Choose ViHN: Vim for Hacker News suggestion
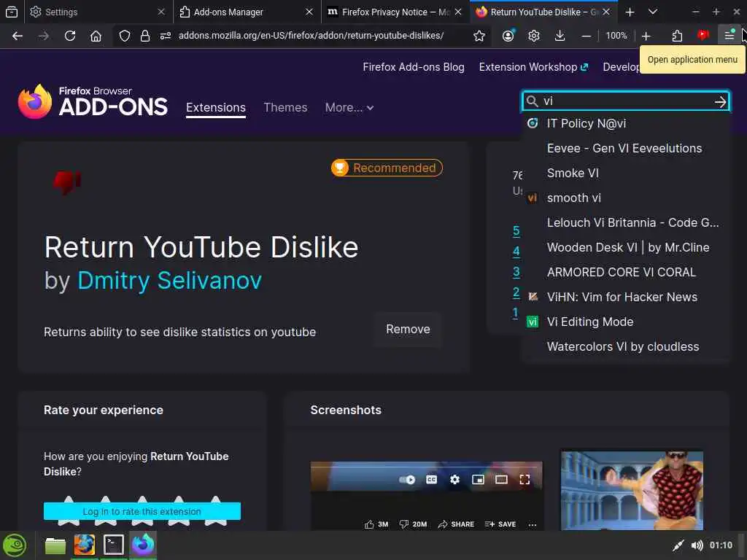This screenshot has width=747, height=560. click(626, 297)
